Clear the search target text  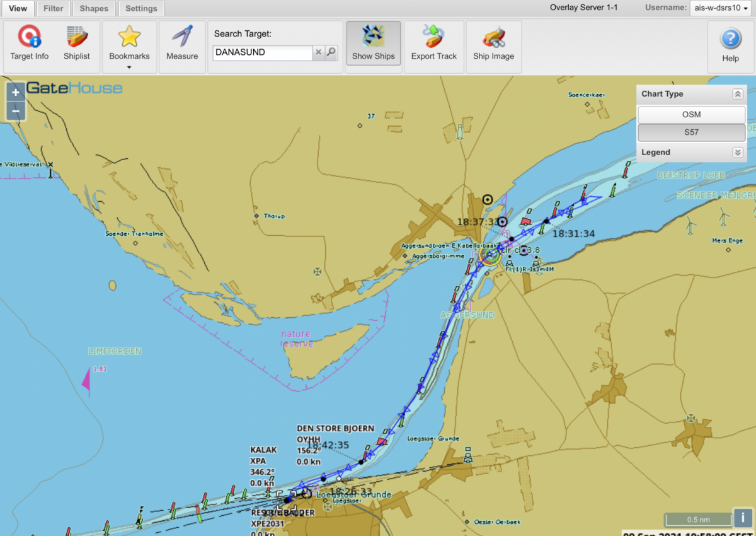coord(318,53)
